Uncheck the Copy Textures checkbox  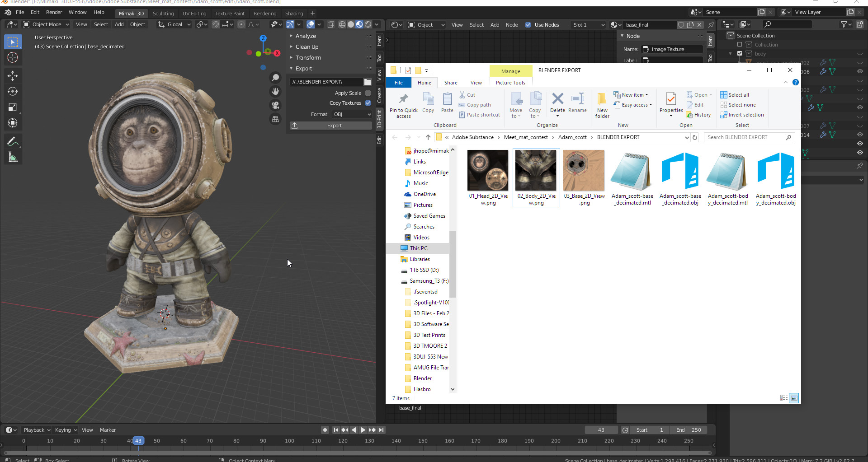click(368, 103)
